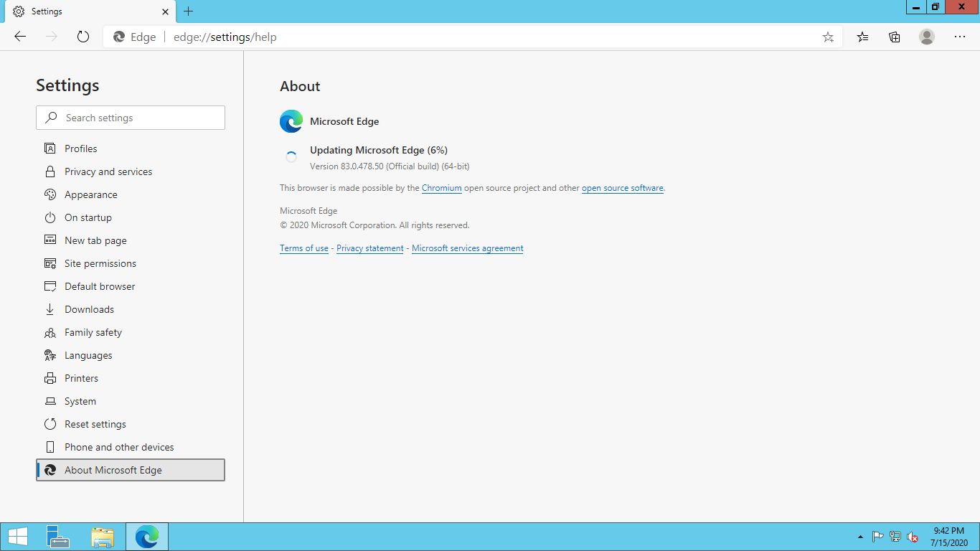This screenshot has width=980, height=551.
Task: Click the network tray icon
Action: [895, 537]
